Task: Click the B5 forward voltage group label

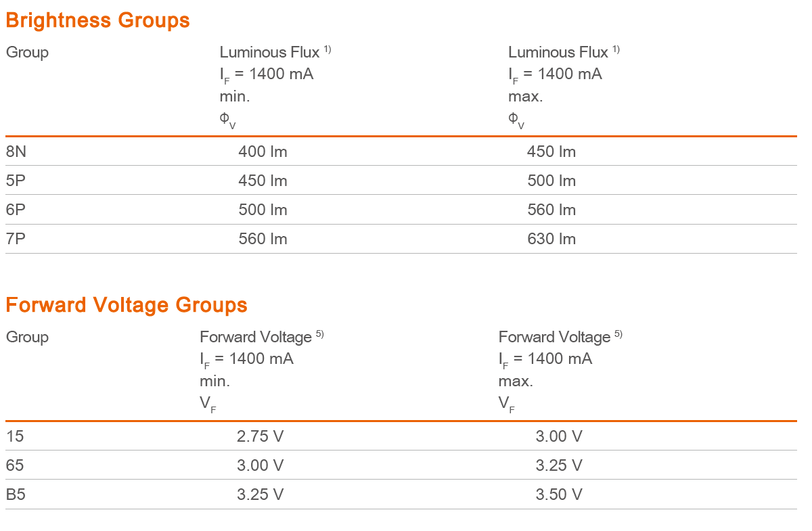Action: pyautogui.click(x=16, y=494)
